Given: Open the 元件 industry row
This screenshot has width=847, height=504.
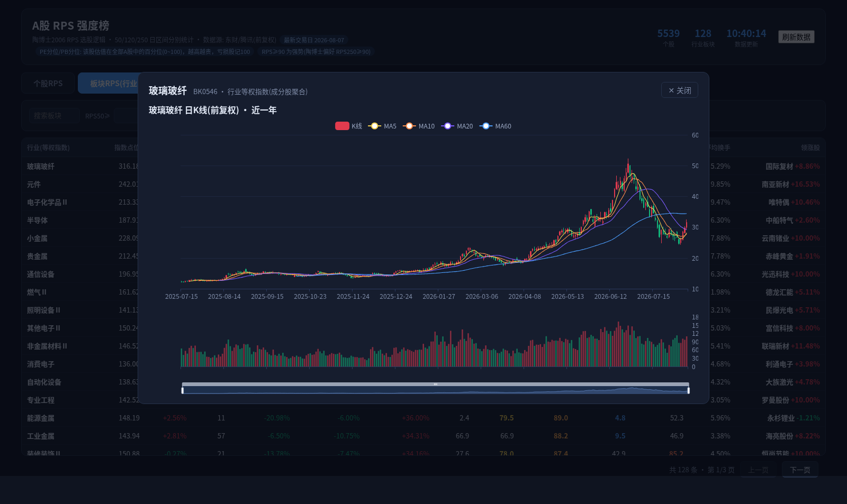Looking at the screenshot, I should coord(424,185).
